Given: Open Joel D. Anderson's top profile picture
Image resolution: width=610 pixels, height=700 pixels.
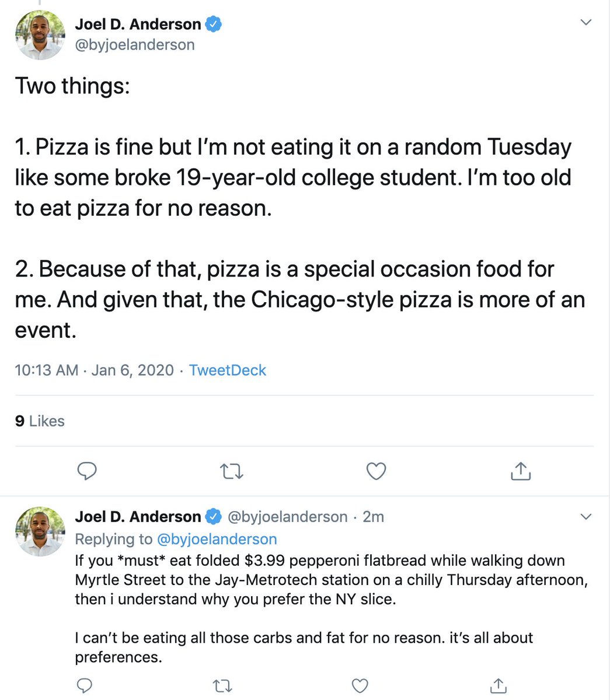Looking at the screenshot, I should (x=40, y=35).
